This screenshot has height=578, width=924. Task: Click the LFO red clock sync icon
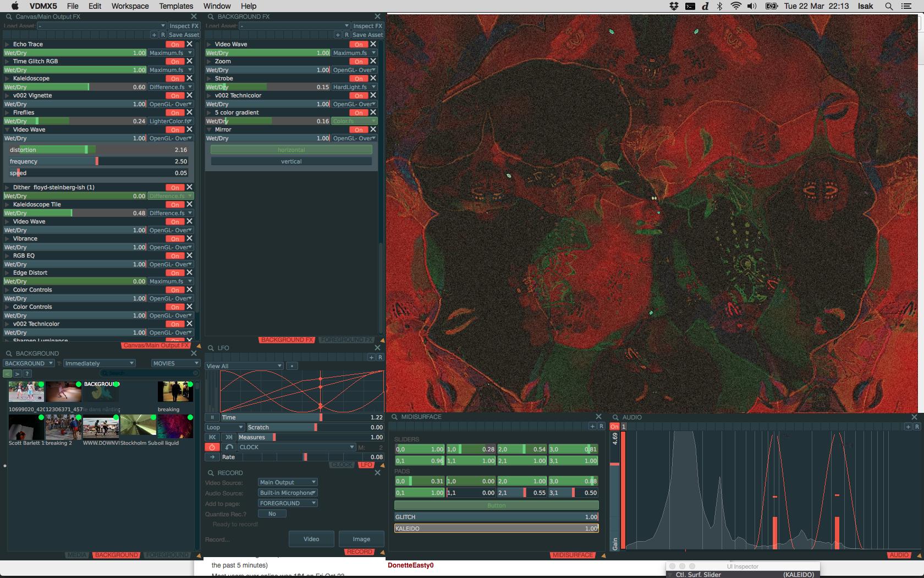(x=212, y=447)
